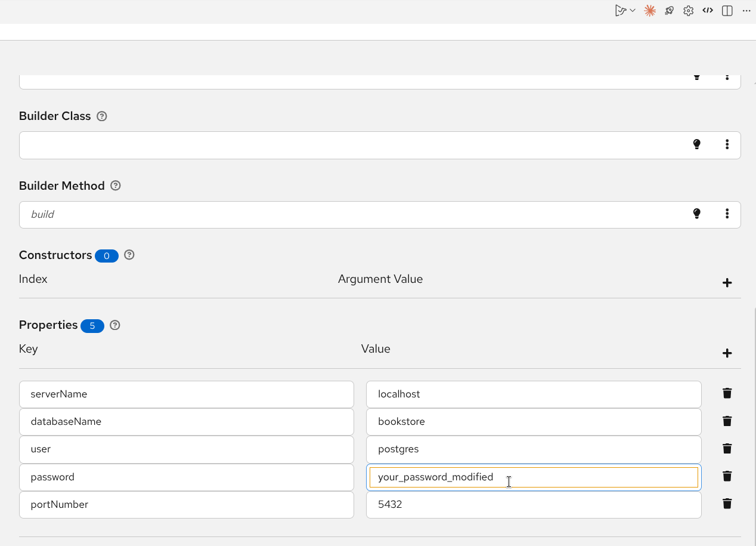Screen dimensions: 756x546
Task: Split the editor with the layout icon
Action: [x=727, y=11]
